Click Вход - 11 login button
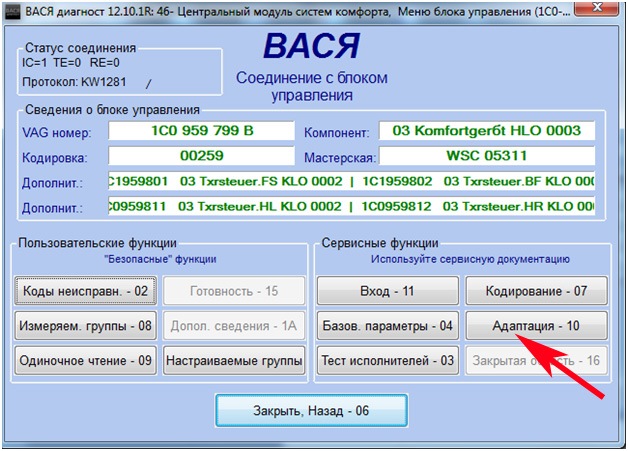The width and height of the screenshot is (628, 451). pos(388,290)
